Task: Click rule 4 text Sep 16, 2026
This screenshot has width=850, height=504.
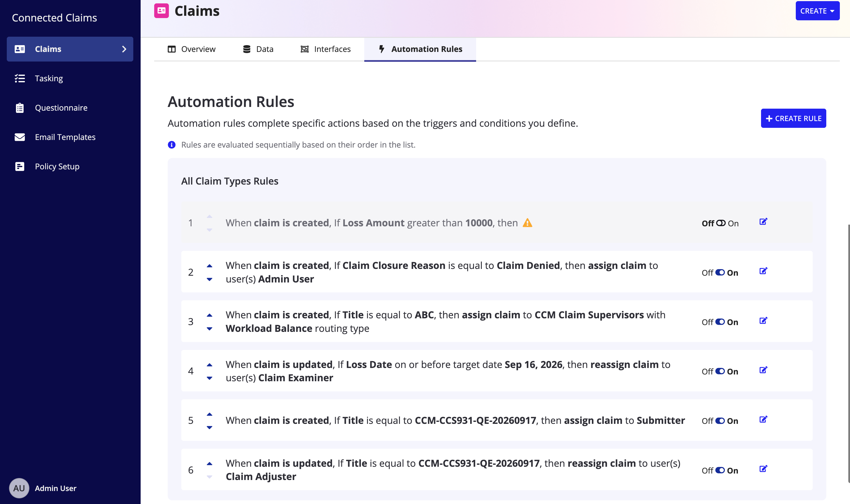Action: click(533, 364)
